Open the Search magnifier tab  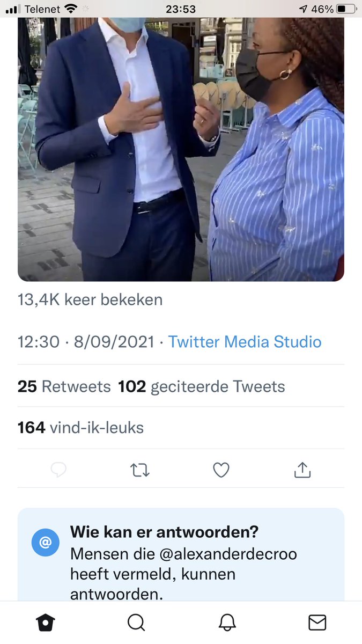click(x=136, y=622)
